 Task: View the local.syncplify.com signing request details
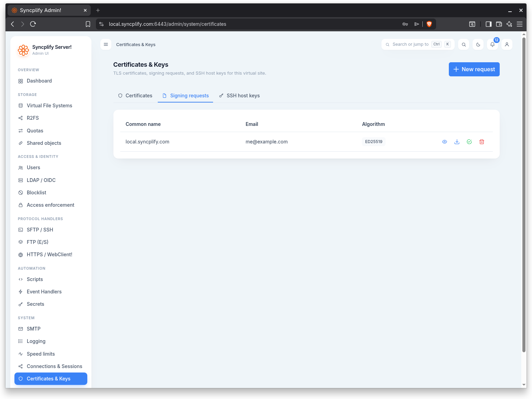tap(444, 142)
